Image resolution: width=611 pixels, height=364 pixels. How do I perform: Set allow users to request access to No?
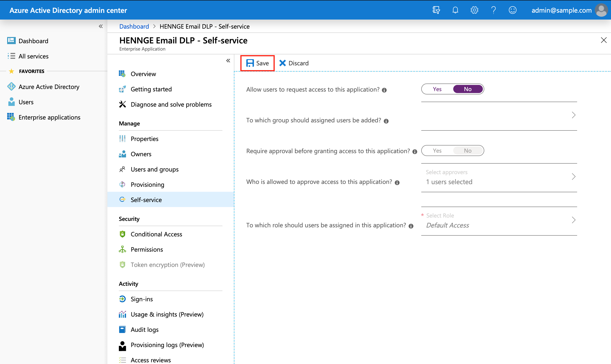pyautogui.click(x=468, y=89)
